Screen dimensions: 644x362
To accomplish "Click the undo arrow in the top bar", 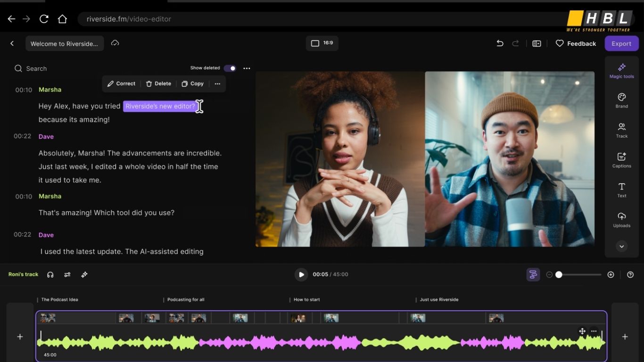I will [x=499, y=43].
